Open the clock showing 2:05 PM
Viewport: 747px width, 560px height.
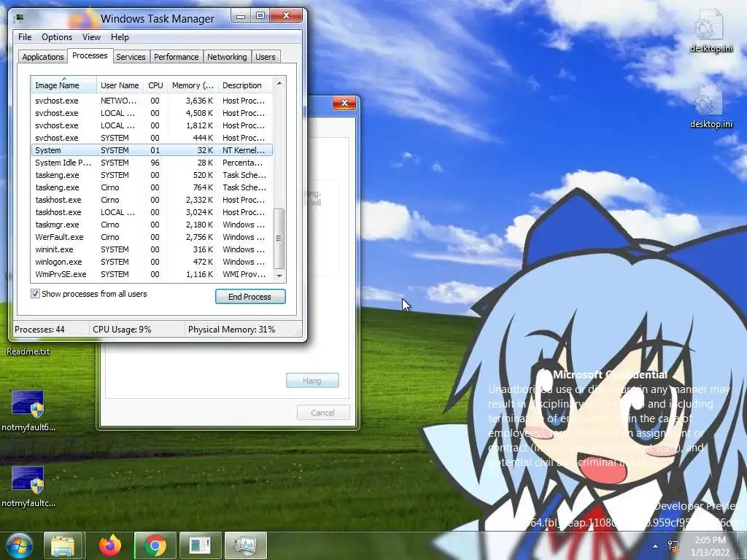[x=710, y=546]
